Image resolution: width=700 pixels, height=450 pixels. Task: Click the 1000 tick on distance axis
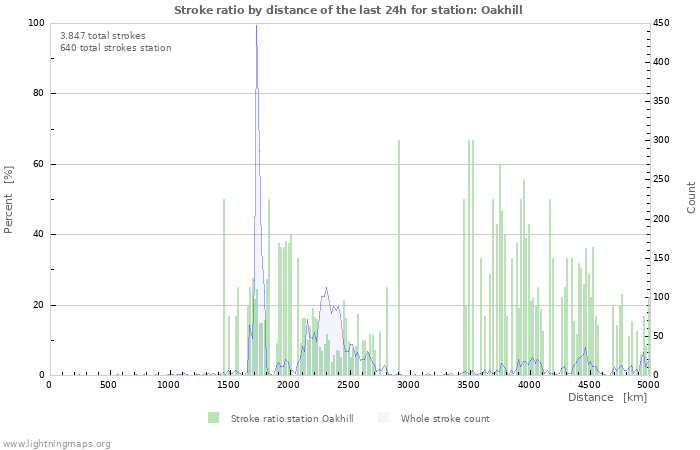(x=168, y=385)
